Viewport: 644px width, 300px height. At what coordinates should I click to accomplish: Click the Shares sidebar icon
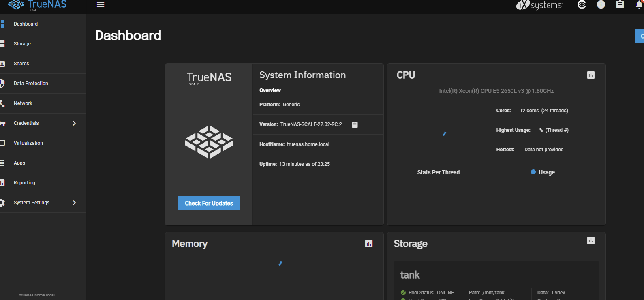(x=2, y=64)
